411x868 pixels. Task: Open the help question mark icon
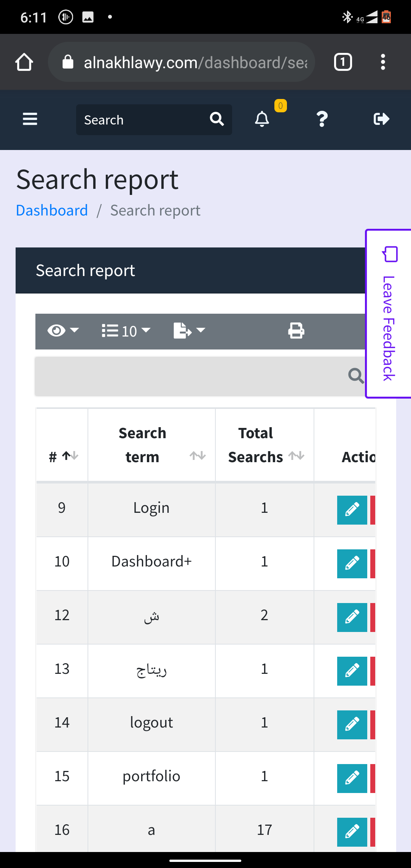tap(322, 119)
